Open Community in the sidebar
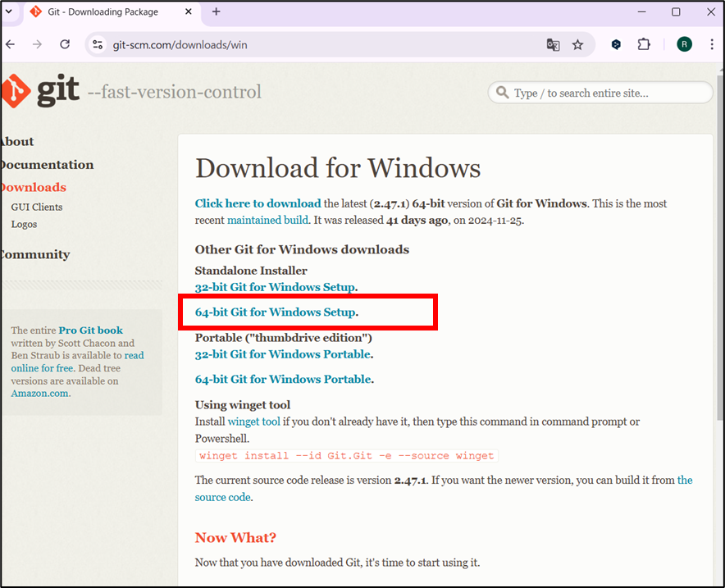The image size is (725, 588). tap(35, 255)
